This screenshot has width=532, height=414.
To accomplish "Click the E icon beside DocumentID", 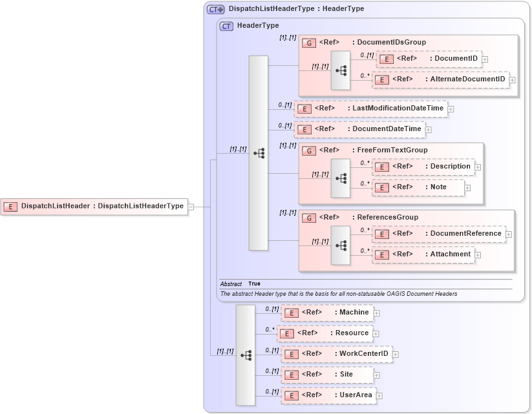I will coord(386,58).
